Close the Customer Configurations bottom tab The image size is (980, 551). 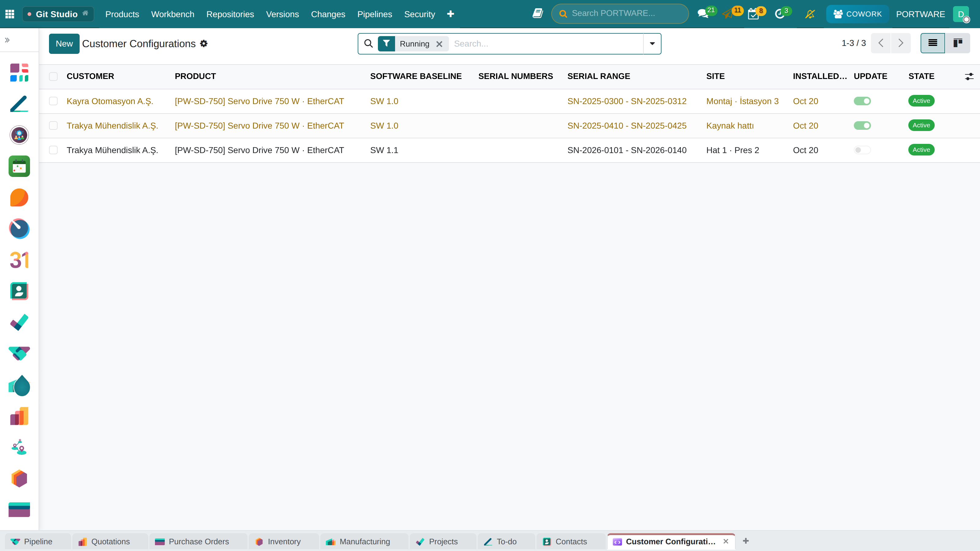[726, 541]
